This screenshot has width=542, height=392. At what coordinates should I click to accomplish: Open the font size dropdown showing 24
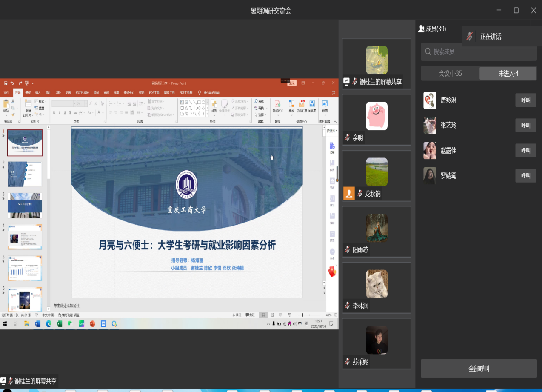(x=86, y=103)
